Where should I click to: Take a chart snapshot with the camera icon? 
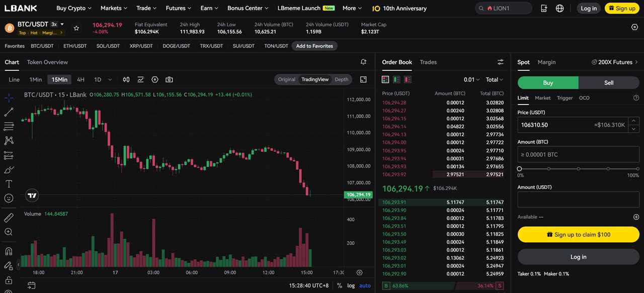click(169, 79)
